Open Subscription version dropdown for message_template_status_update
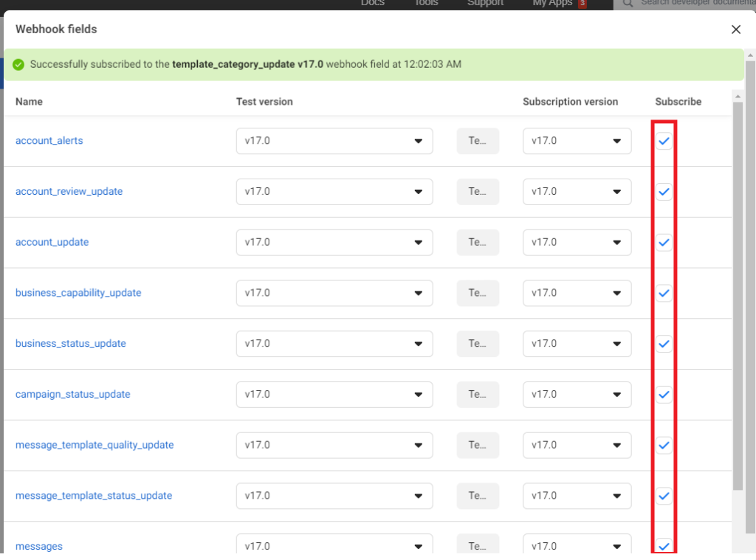 tap(577, 496)
